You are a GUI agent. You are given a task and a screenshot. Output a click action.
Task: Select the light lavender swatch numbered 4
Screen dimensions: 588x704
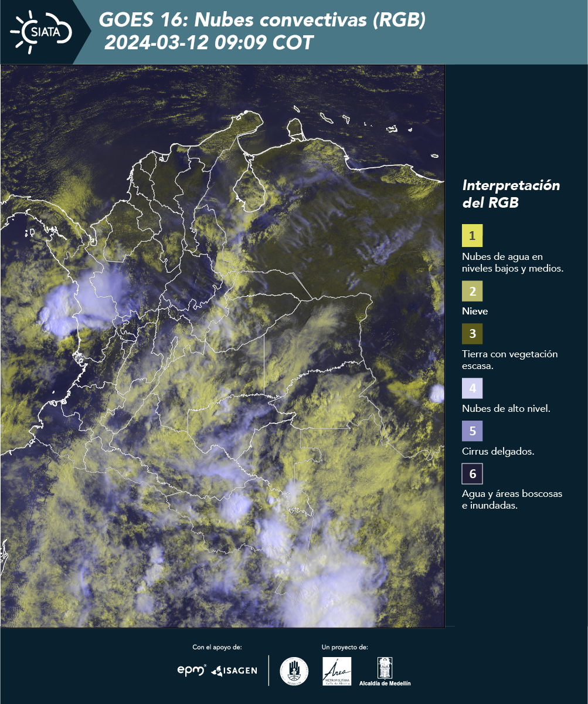472,388
